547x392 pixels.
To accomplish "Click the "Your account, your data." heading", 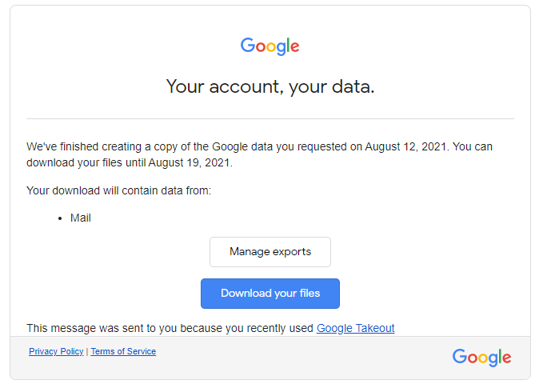I will (x=270, y=86).
